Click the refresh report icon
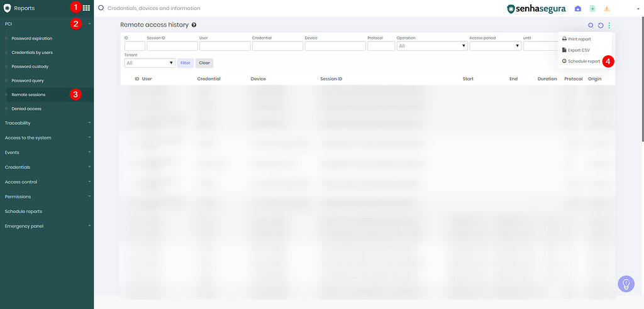The image size is (644, 309). coord(601,25)
